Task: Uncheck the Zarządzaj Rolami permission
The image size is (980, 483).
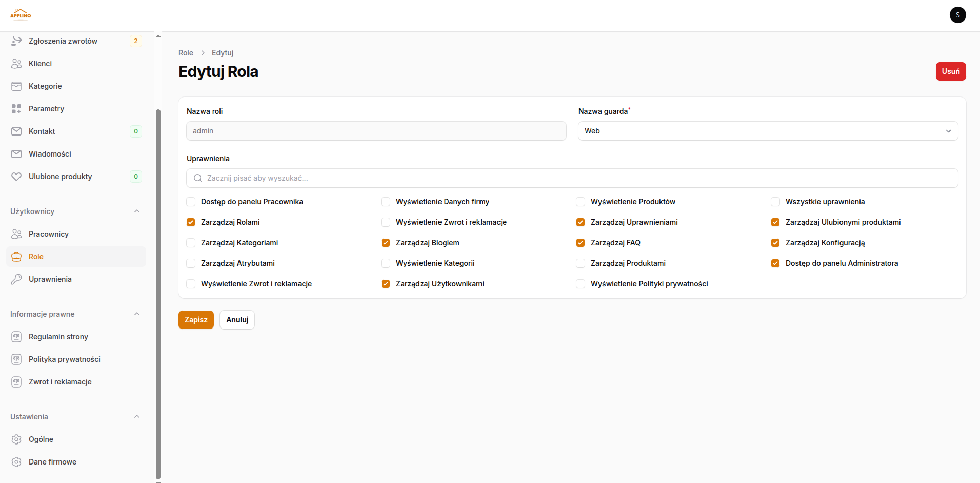Action: (x=191, y=222)
